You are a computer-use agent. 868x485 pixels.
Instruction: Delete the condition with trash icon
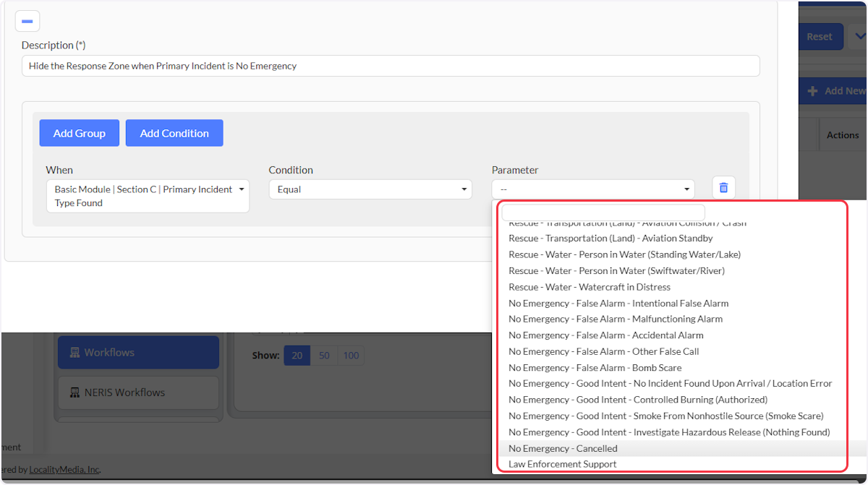tap(723, 188)
